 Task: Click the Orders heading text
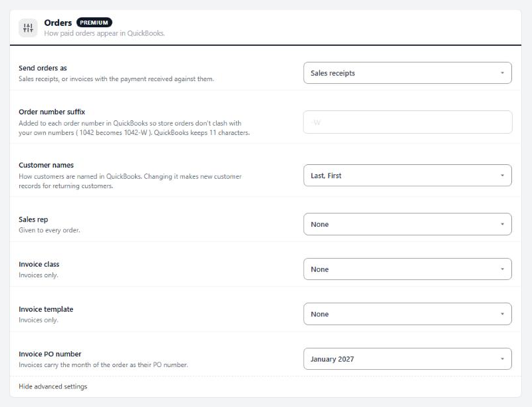tap(58, 23)
